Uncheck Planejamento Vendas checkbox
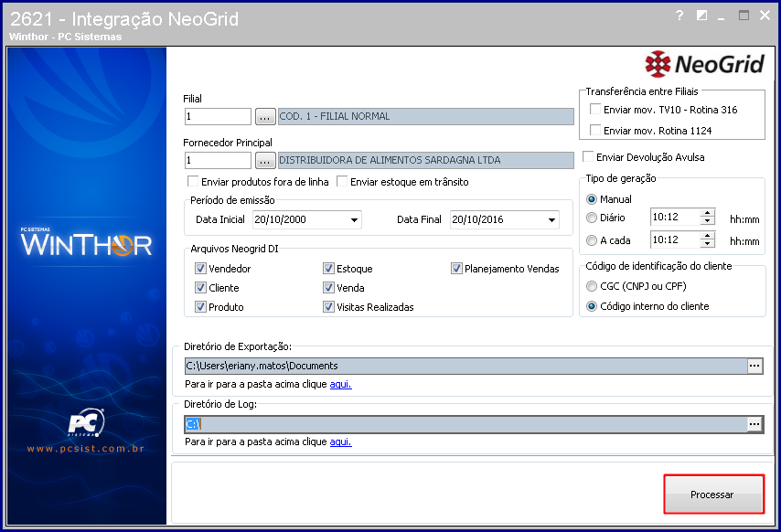 (456, 268)
